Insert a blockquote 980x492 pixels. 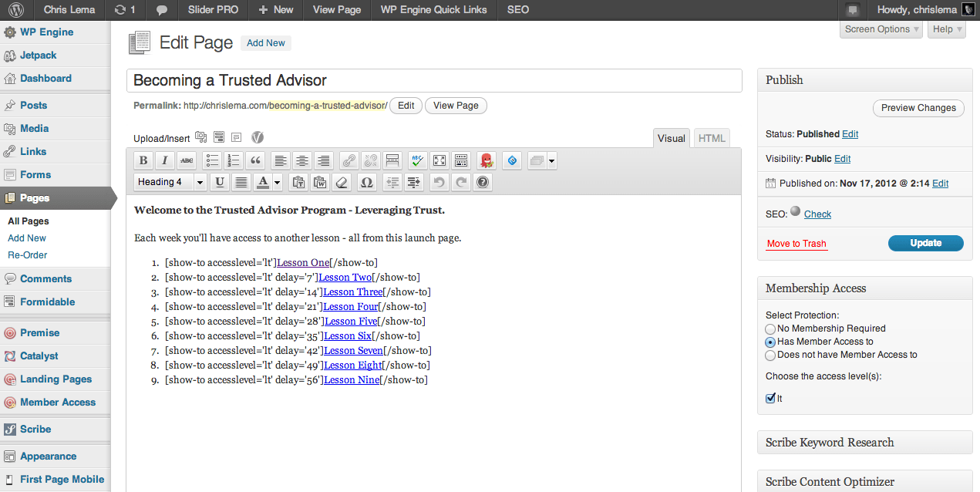[255, 160]
